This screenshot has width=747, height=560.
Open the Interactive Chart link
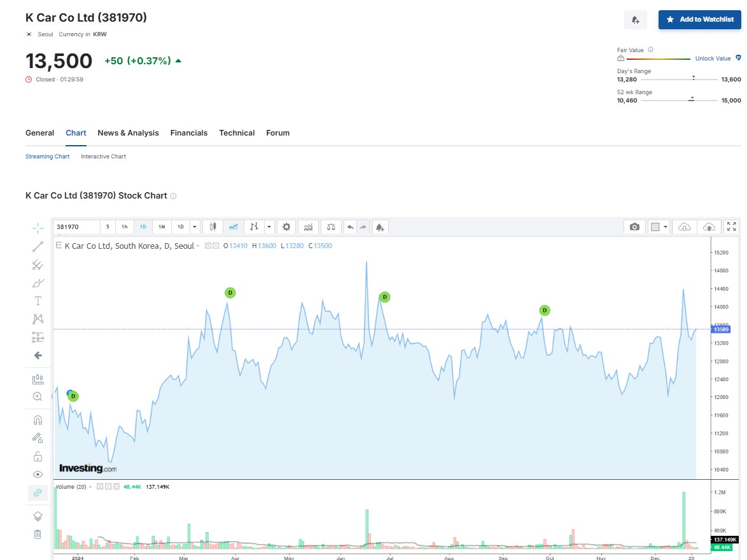[x=103, y=157]
